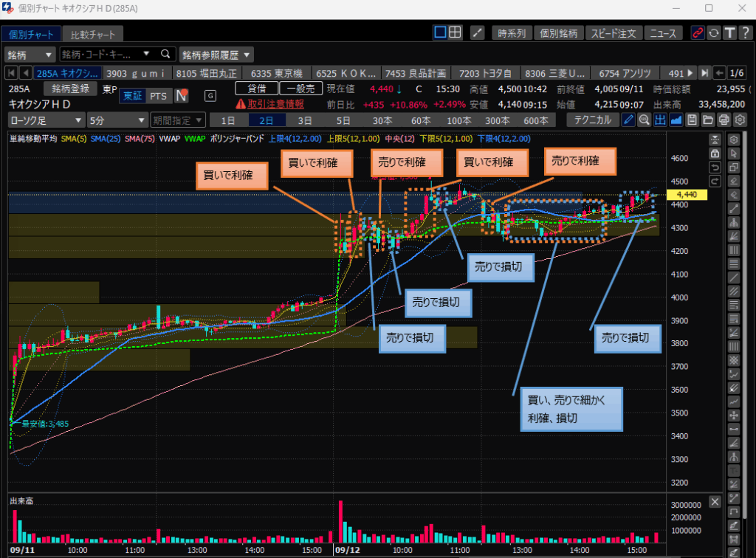Click the magnifier zoom icon beside テクニカル
Screen dimensions: 756x558
pyautogui.click(x=644, y=120)
